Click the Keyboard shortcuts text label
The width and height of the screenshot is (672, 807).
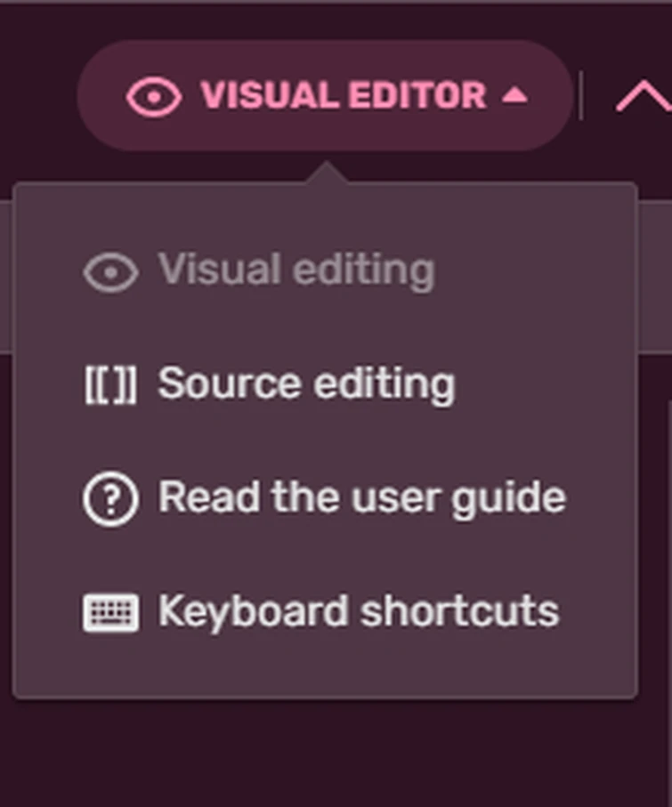point(358,612)
